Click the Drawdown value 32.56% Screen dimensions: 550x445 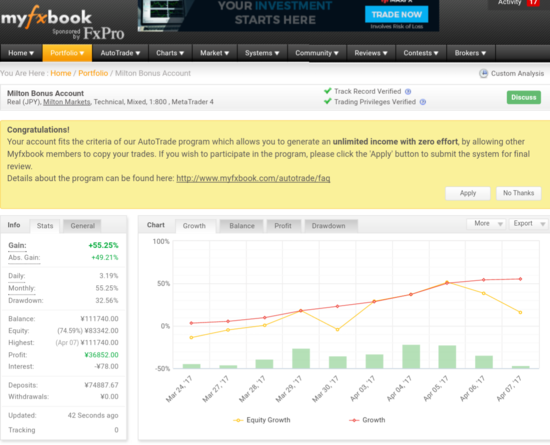(x=107, y=301)
